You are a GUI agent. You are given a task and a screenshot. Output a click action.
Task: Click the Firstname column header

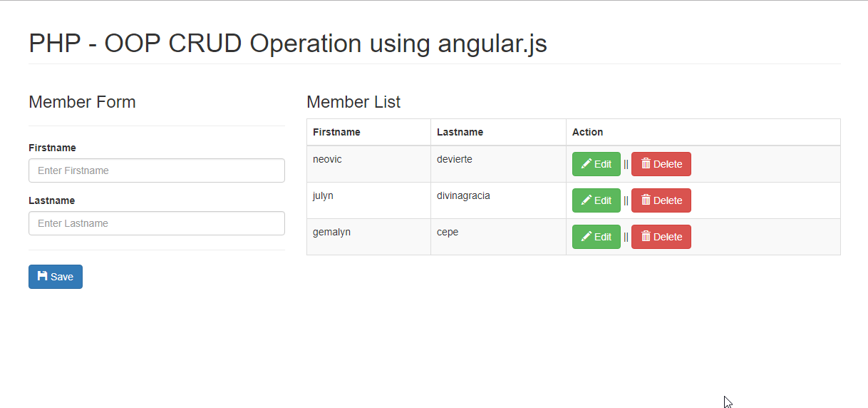(336, 132)
